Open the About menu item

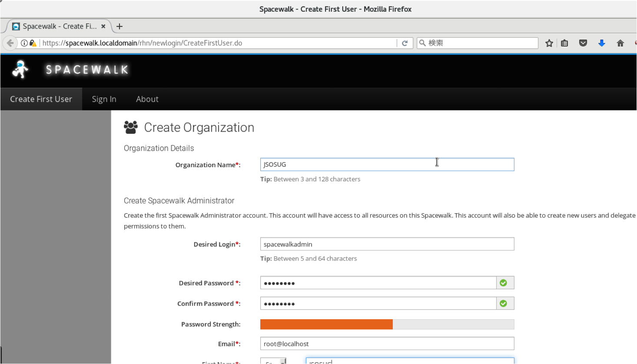(147, 99)
